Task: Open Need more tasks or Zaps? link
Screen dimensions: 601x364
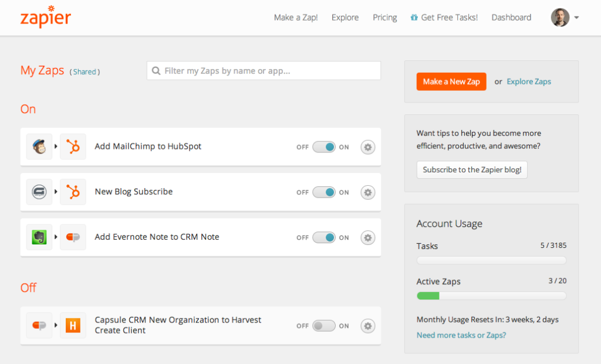Action: [461, 335]
